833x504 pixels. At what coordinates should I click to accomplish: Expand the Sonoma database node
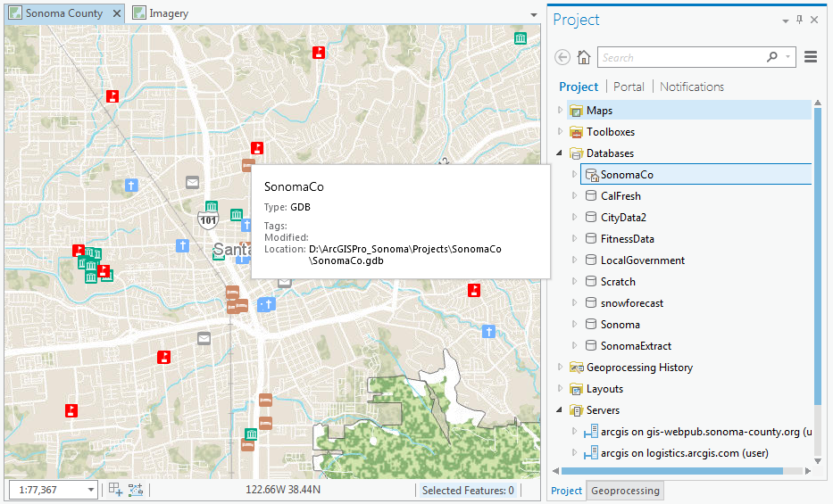[574, 324]
